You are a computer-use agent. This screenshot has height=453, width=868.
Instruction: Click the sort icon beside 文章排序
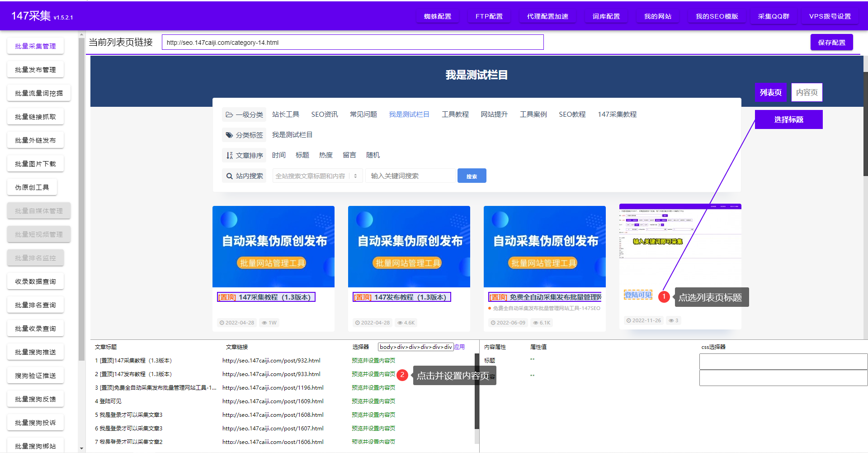pyautogui.click(x=229, y=155)
